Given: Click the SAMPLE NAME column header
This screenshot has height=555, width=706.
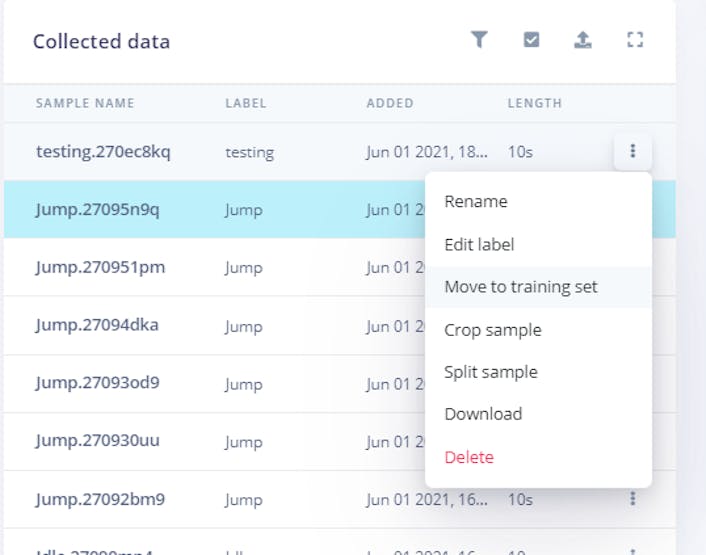Looking at the screenshot, I should [x=85, y=103].
